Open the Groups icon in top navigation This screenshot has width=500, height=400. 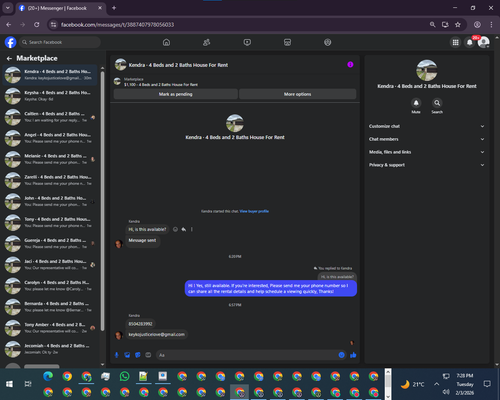[328, 42]
